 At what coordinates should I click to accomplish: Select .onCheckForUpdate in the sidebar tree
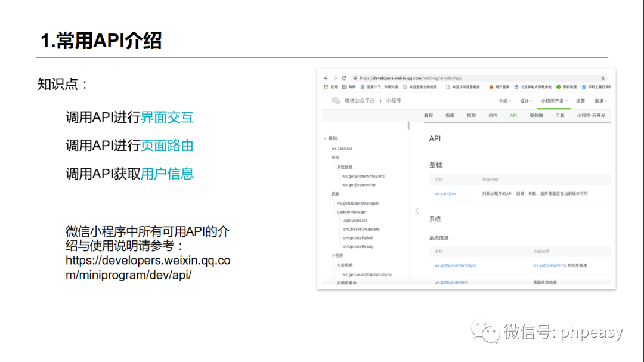(361, 229)
